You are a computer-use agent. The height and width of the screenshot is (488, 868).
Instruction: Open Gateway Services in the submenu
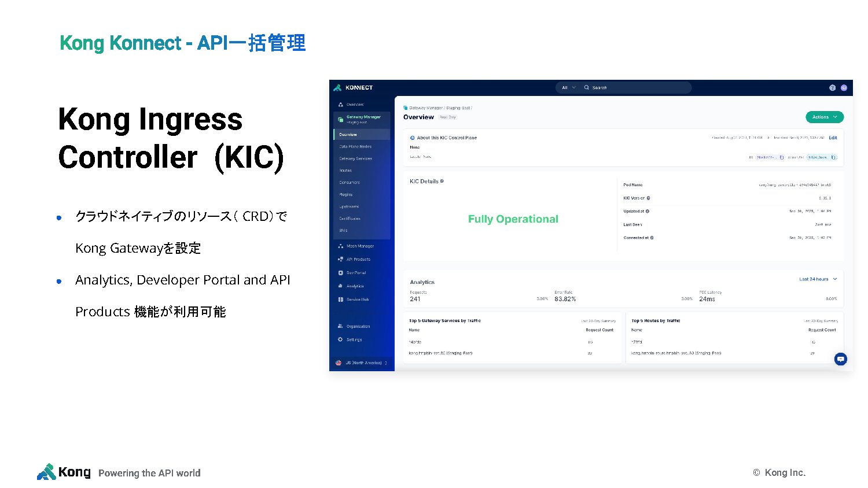click(x=355, y=158)
